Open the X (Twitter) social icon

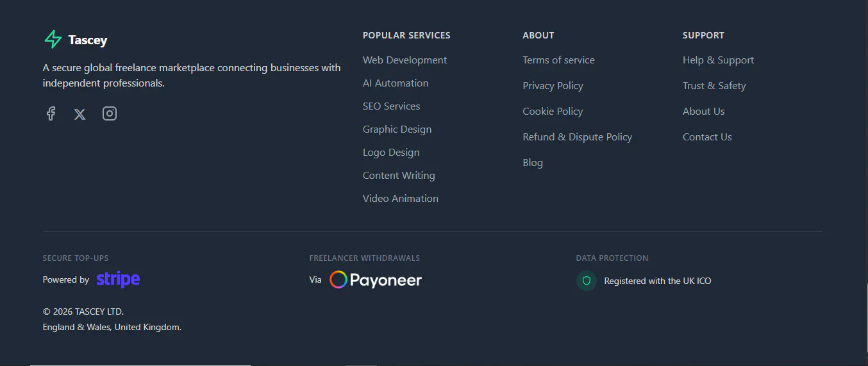[x=79, y=114]
